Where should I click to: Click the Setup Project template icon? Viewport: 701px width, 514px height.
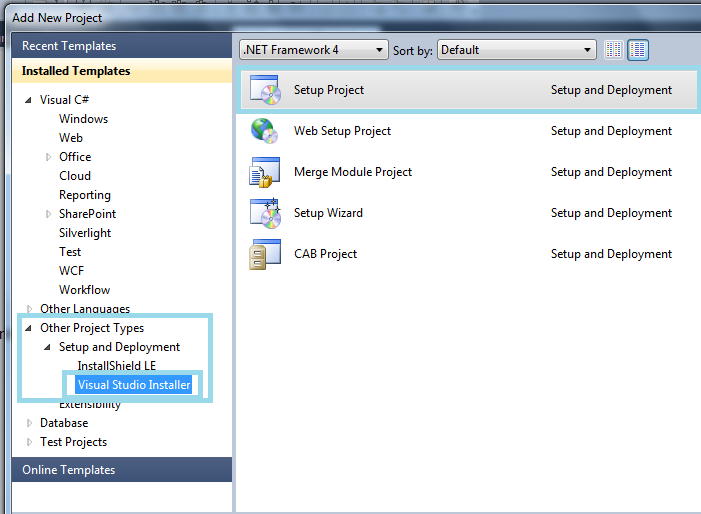[266, 90]
